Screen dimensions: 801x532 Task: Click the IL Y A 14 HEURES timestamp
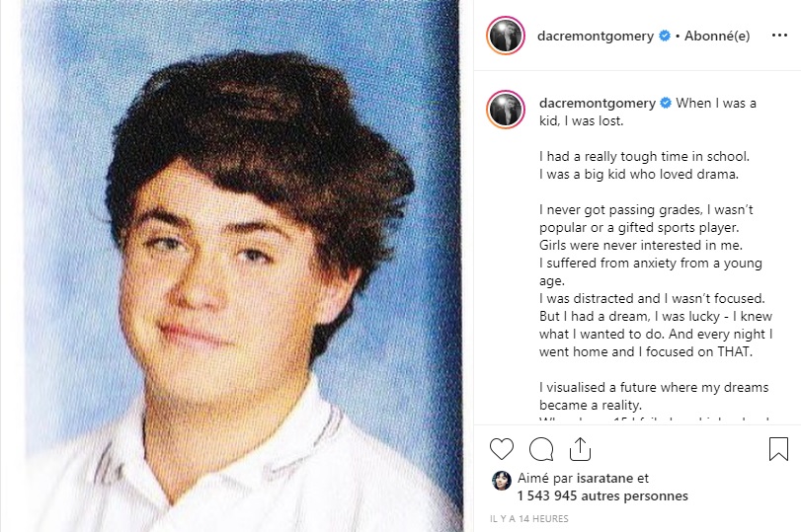(x=528, y=519)
